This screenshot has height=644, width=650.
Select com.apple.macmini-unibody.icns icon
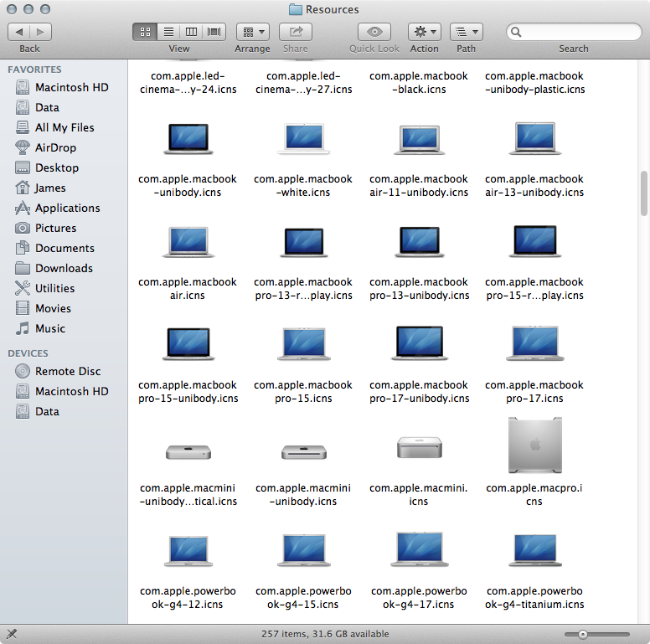pyautogui.click(x=304, y=452)
